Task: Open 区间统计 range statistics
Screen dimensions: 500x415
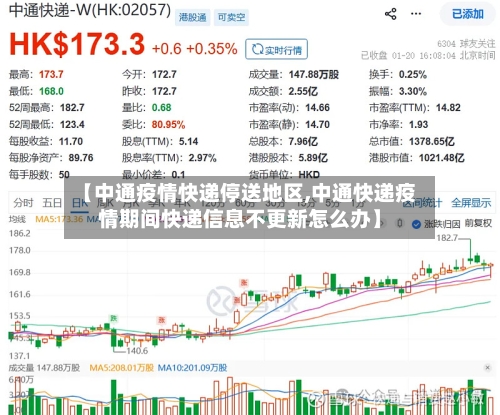Action: tap(422, 203)
